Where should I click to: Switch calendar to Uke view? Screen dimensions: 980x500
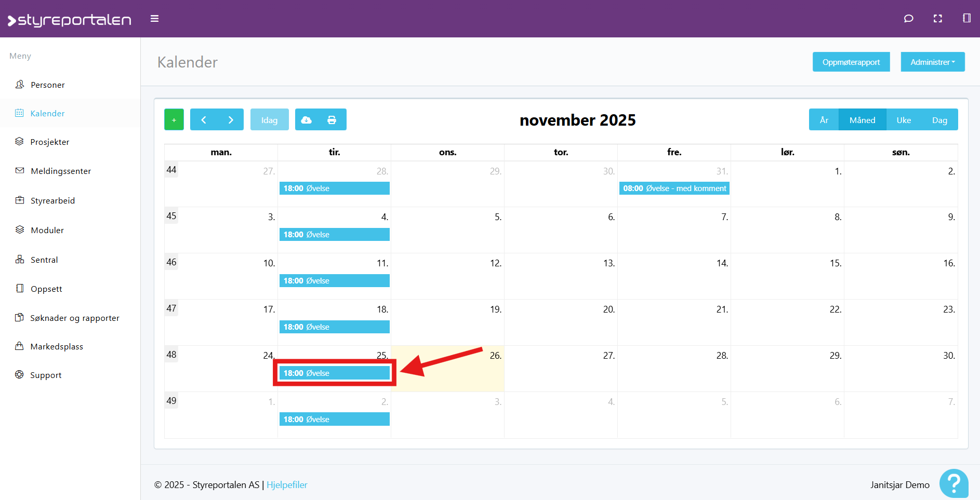[x=903, y=120]
